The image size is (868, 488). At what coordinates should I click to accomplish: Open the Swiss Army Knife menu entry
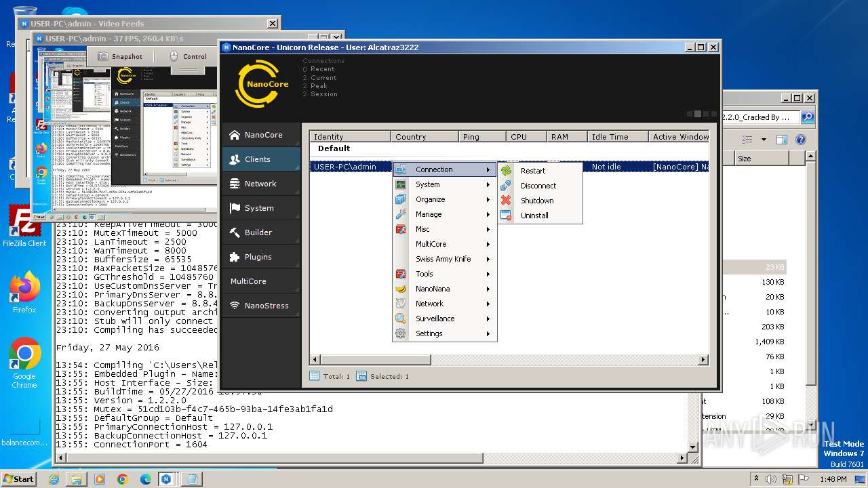click(x=444, y=259)
